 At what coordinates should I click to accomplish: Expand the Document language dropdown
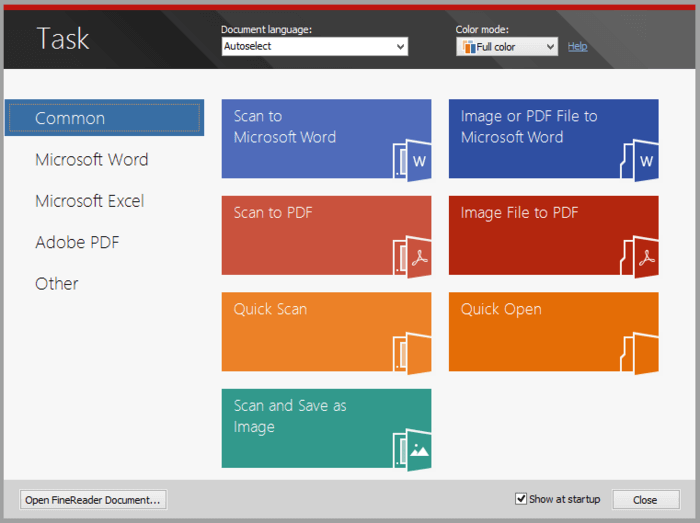click(401, 47)
